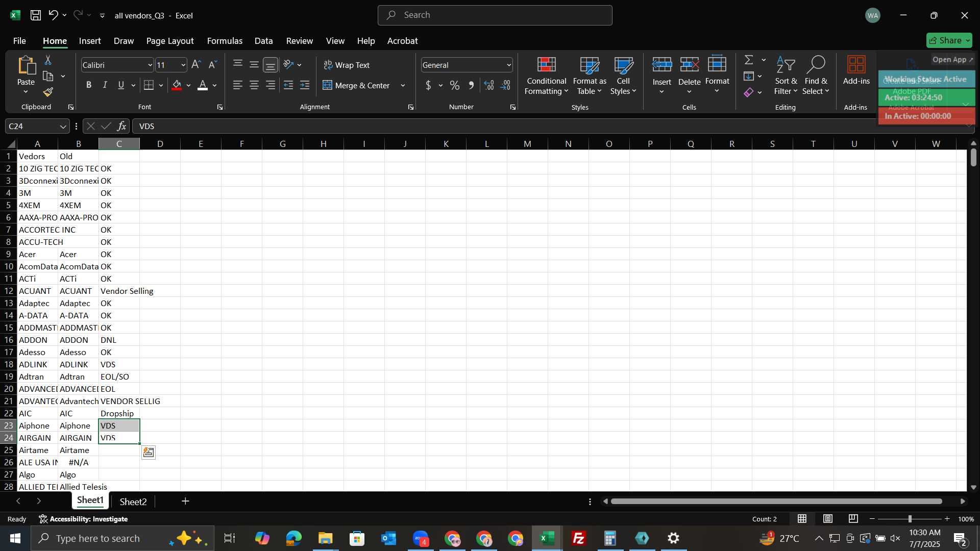This screenshot has height=551, width=980.
Task: Click the Cut scissors icon
Action: click(x=48, y=60)
